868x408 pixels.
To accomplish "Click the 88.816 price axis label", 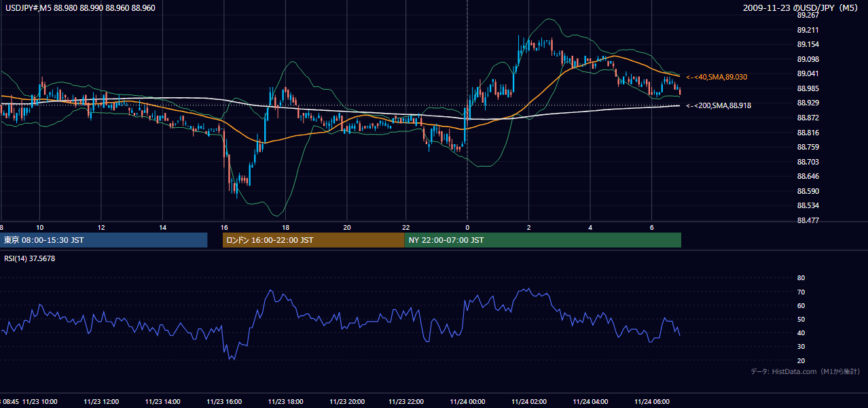I will point(808,133).
